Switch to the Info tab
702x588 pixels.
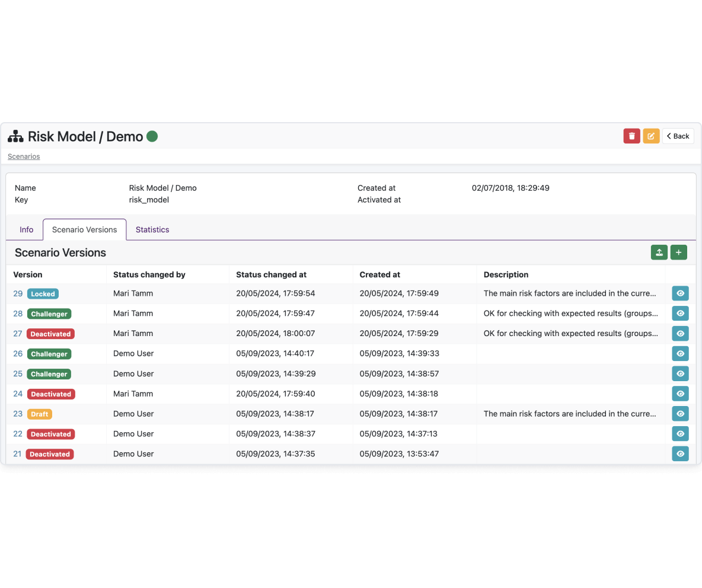pos(27,229)
